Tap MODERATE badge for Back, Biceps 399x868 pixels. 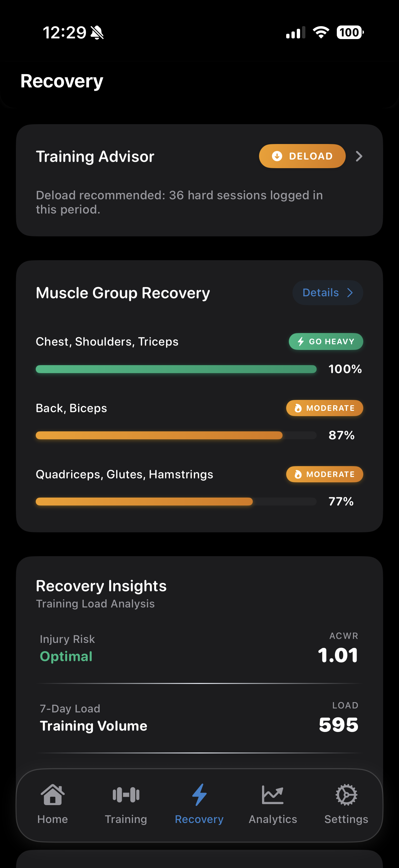tap(324, 408)
